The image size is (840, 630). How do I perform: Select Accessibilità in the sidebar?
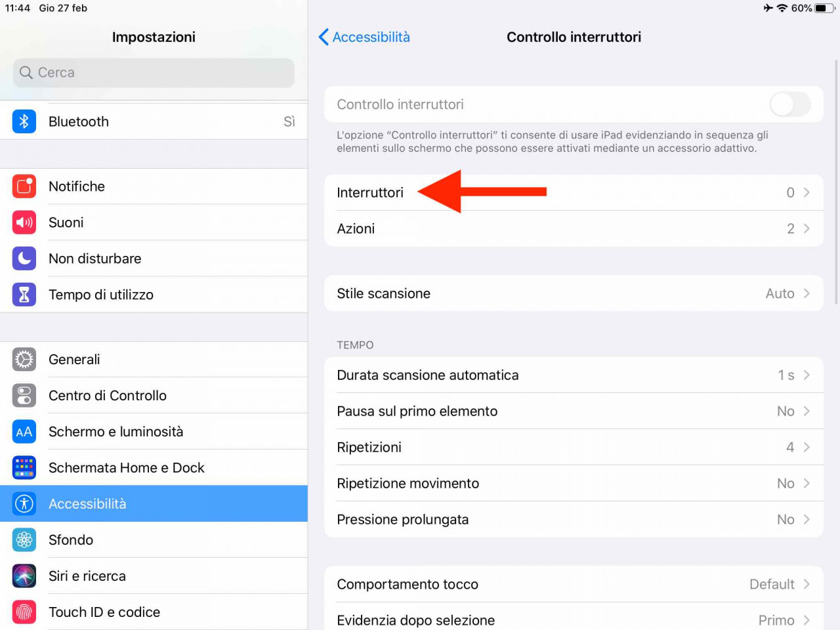(154, 504)
